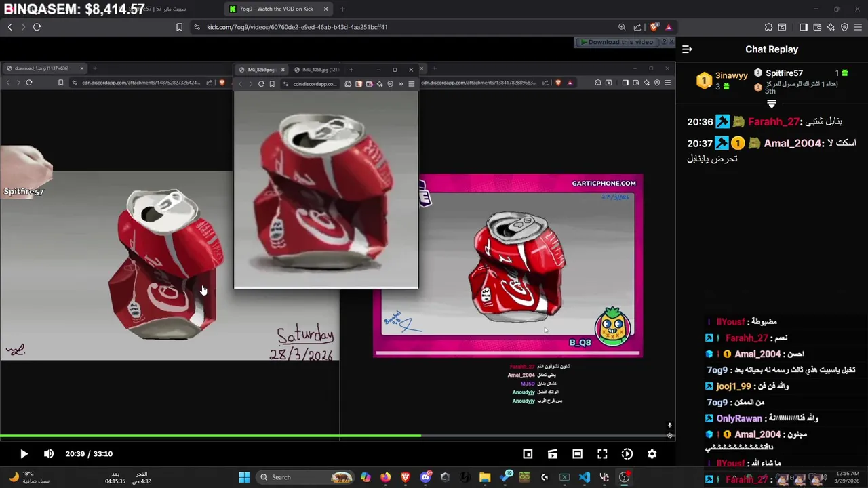Mute the video volume speaker icon
The image size is (868, 488).
[x=49, y=454]
